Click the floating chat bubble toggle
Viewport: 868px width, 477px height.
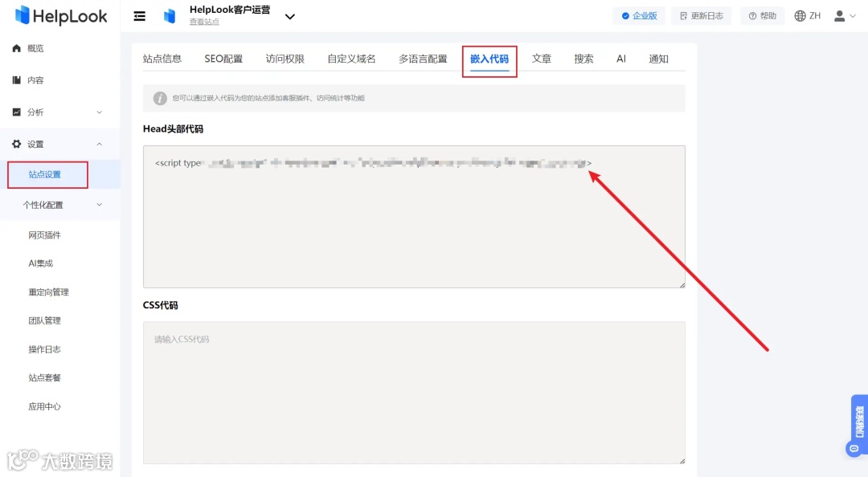854,448
